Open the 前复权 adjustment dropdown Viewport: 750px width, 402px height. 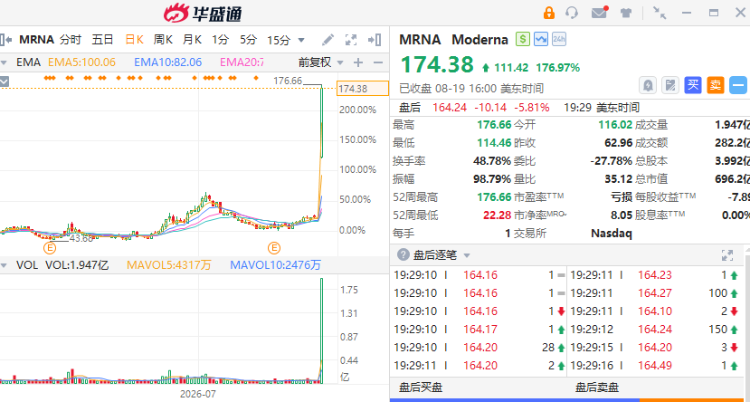tap(321, 63)
